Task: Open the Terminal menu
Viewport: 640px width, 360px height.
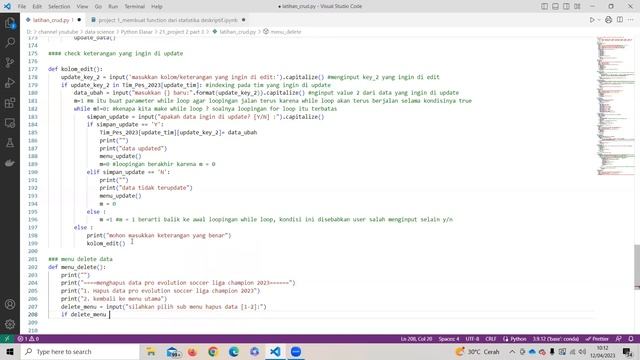Action: (x=134, y=6)
